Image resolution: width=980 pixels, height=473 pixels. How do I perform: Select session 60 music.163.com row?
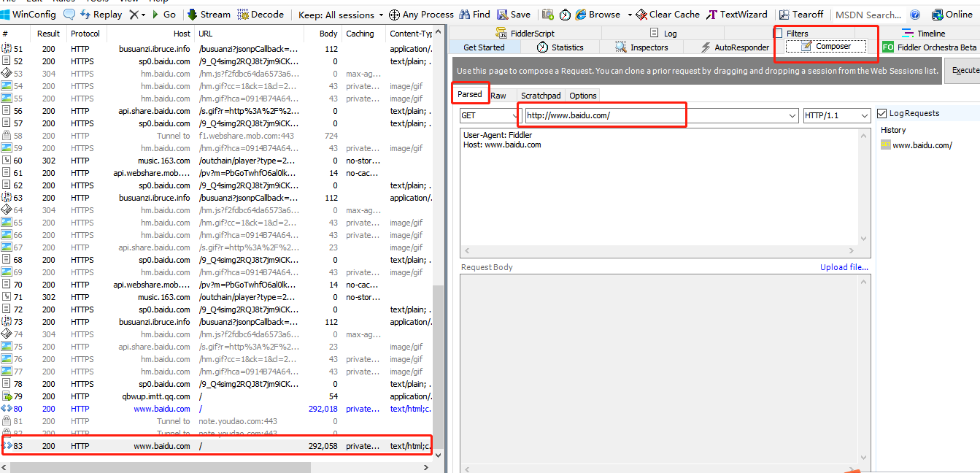[217, 161]
